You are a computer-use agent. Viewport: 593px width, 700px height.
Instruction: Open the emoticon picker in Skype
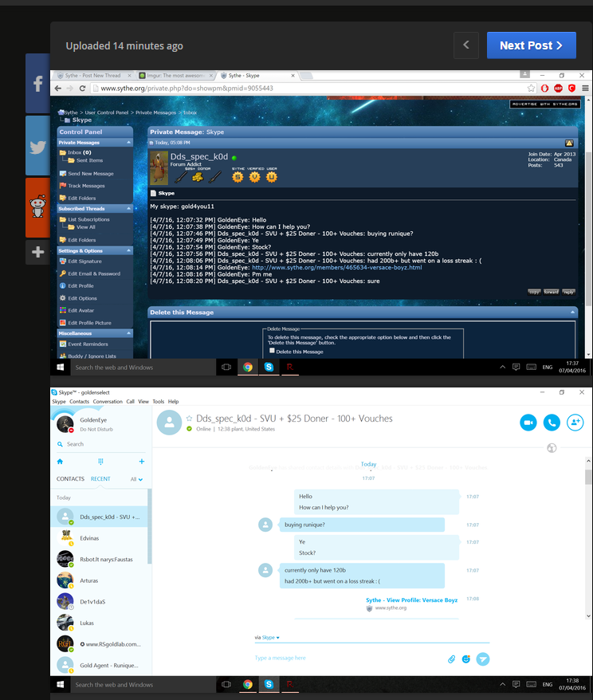(465, 659)
